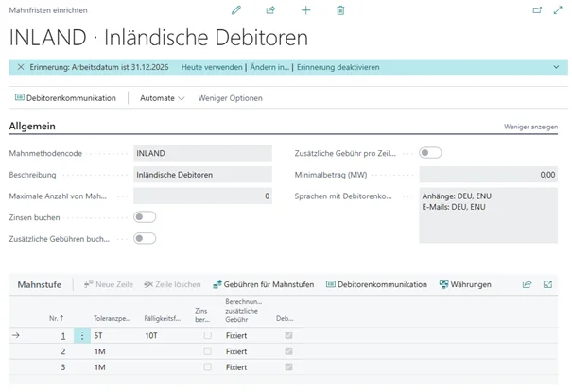Screen dimensions: 572x392
Task: Click the pencil edit icon
Action: coord(236,9)
